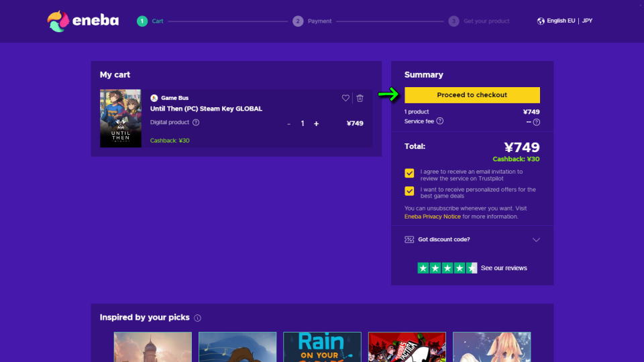Click the discount coupon icon

(409, 239)
